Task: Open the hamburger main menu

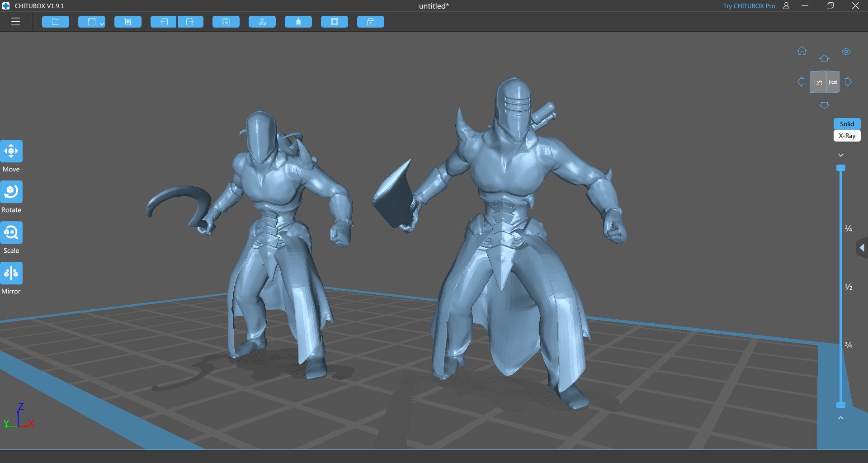Action: [x=15, y=21]
